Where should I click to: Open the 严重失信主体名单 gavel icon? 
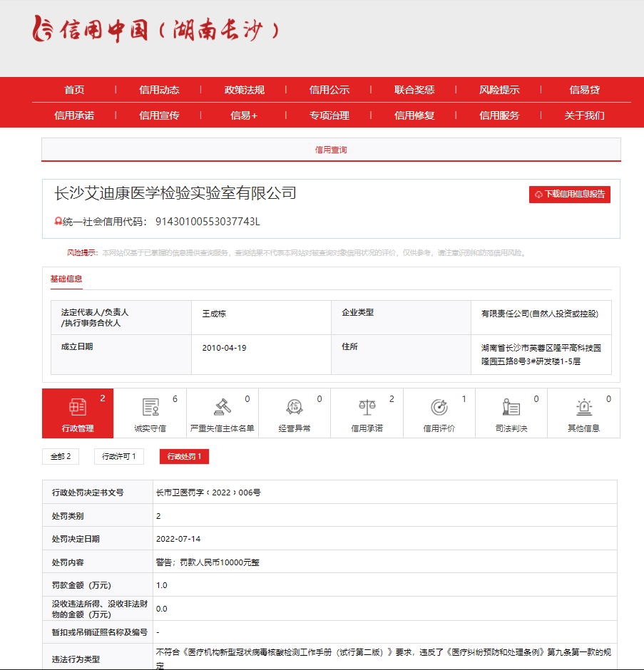(223, 407)
